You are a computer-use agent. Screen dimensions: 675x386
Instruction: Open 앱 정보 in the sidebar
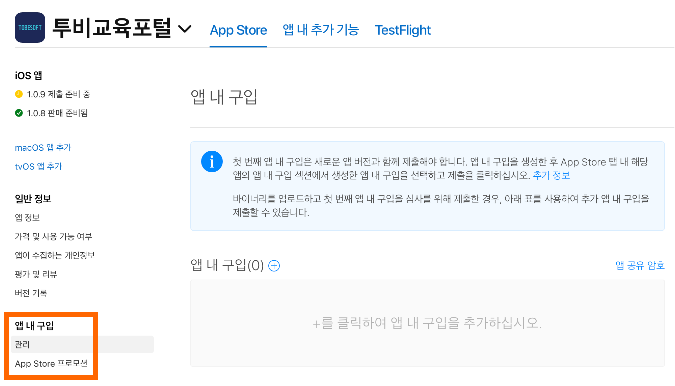[x=27, y=217]
